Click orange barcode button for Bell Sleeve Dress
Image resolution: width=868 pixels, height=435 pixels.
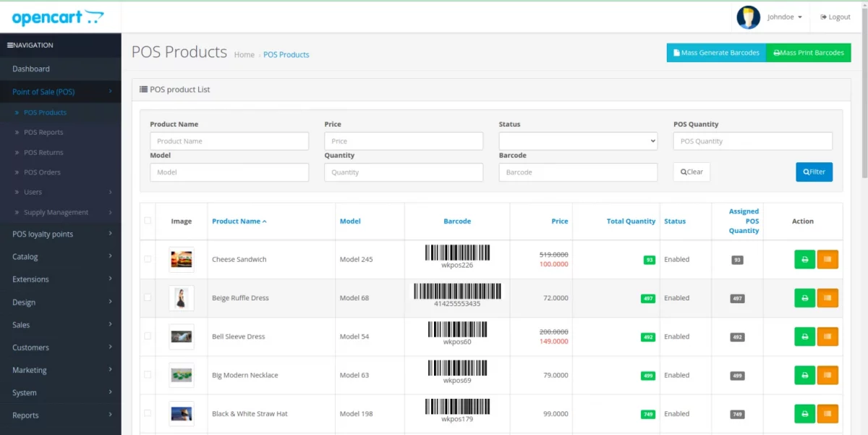click(x=827, y=337)
